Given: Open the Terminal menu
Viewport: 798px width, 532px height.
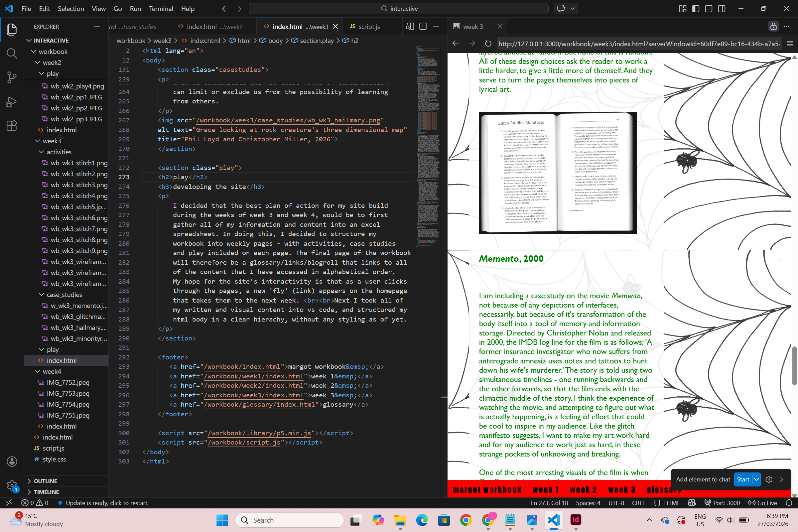Looking at the screenshot, I should point(161,9).
